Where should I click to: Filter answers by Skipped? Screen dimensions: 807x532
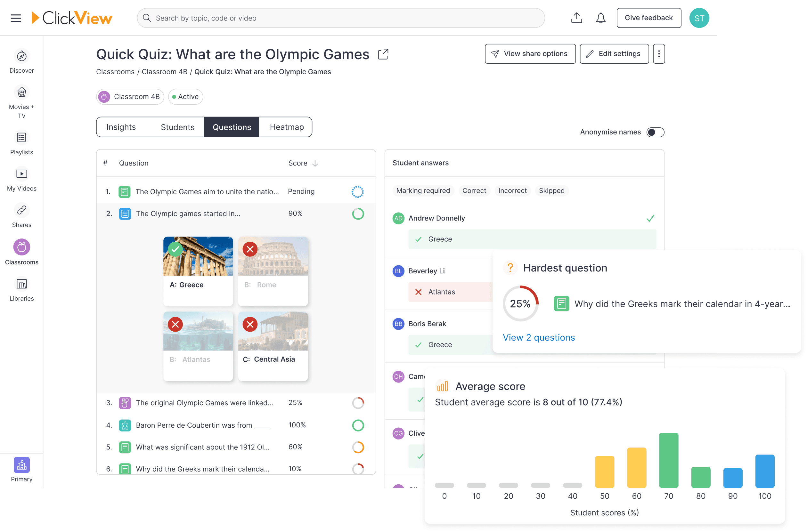pyautogui.click(x=551, y=191)
